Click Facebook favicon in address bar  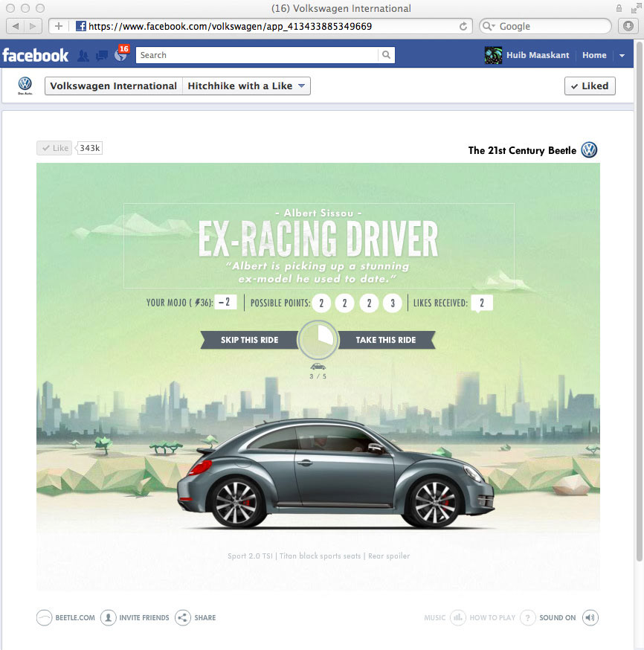tap(81, 26)
